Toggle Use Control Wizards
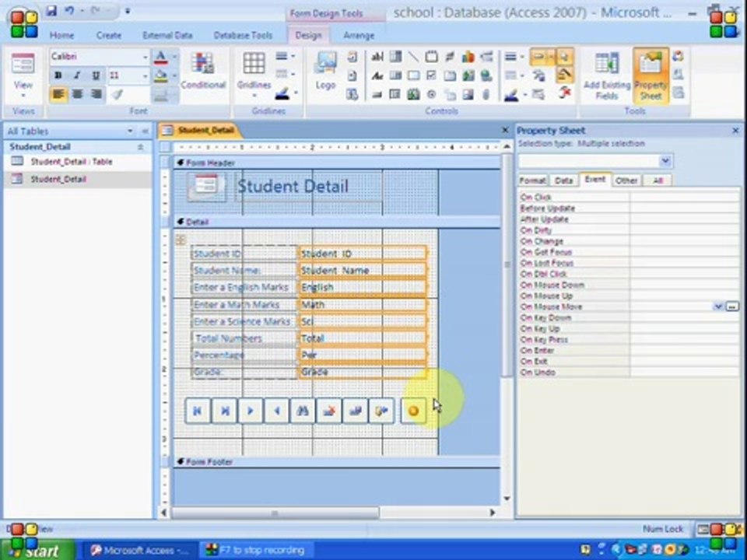Viewport: 747px width, 560px height. pyautogui.click(x=565, y=75)
